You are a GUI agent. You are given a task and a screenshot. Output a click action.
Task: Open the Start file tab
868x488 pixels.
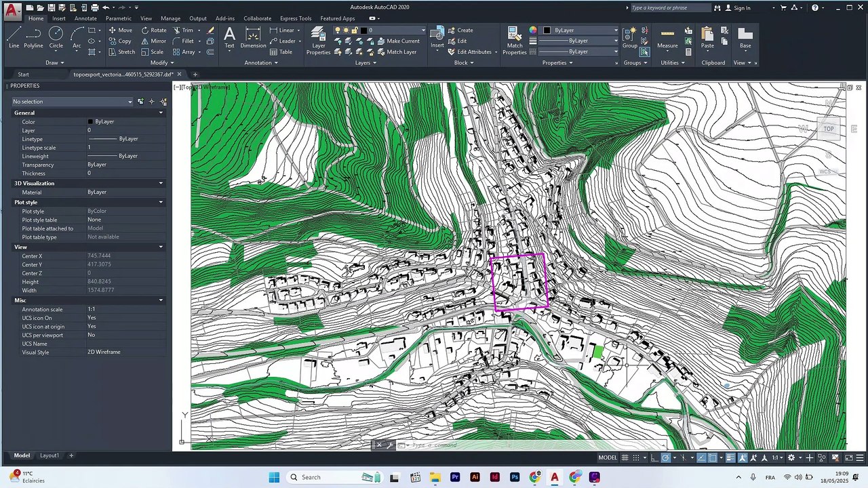23,75
